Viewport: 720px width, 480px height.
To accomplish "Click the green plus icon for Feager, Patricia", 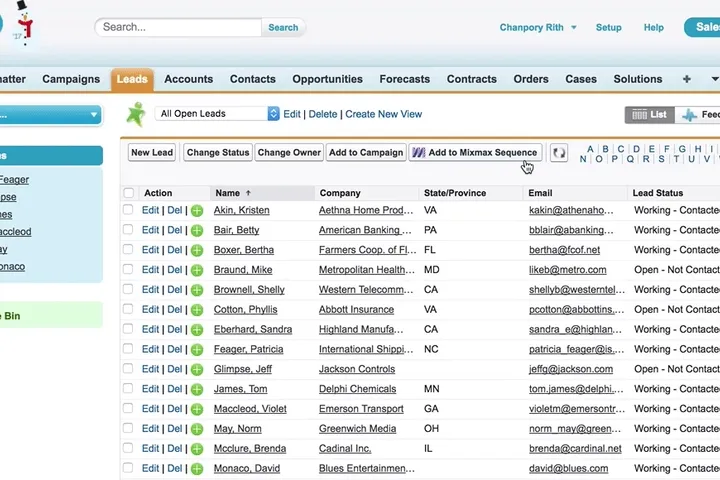I will pos(197,350).
